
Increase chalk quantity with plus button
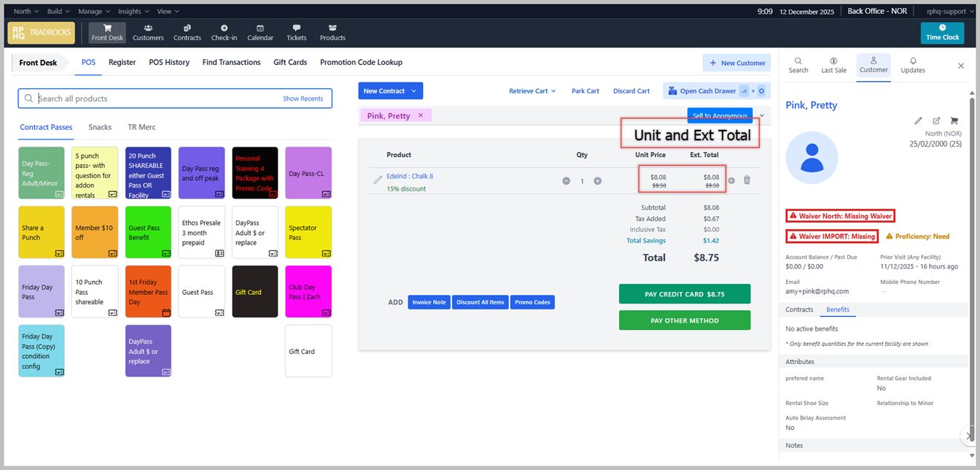(x=598, y=181)
